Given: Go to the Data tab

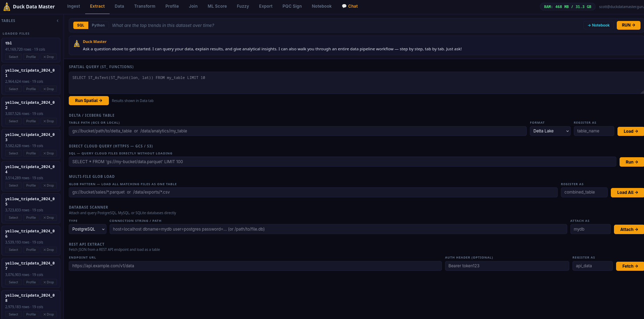Looking at the screenshot, I should point(119,6).
